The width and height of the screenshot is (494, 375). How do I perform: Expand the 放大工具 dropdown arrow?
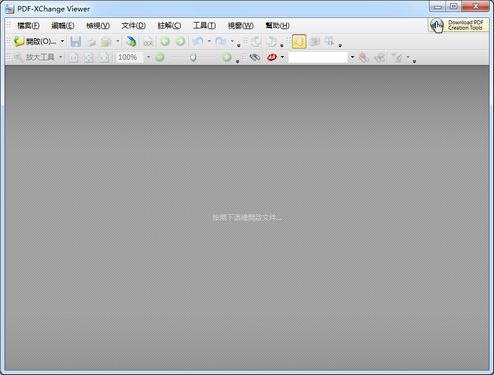(60, 57)
